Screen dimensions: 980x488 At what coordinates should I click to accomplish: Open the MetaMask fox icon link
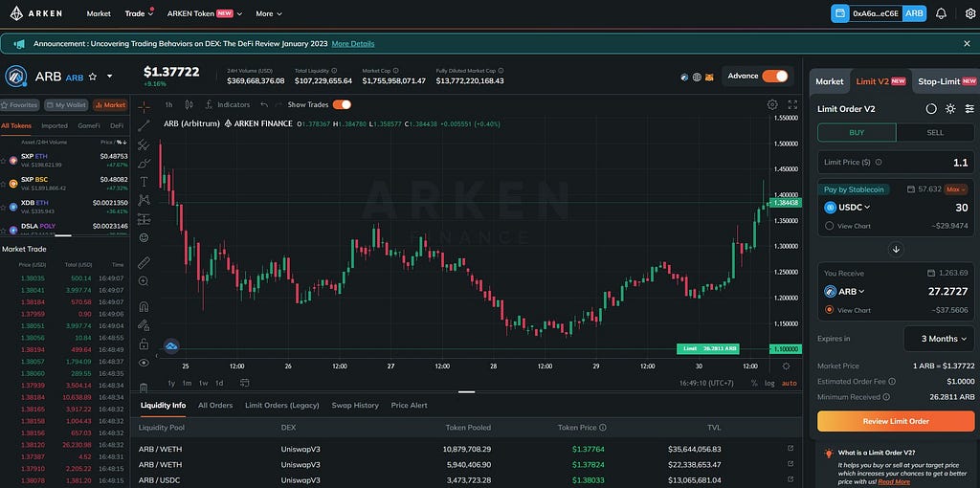pos(709,77)
